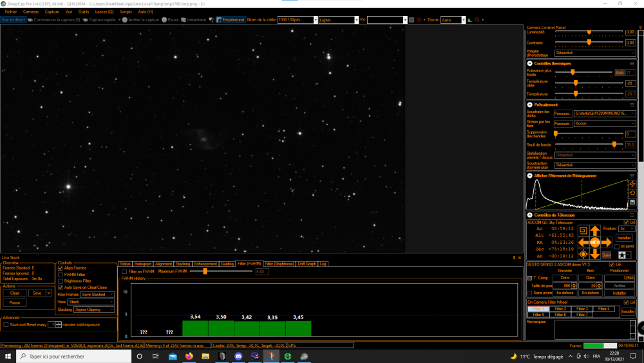Stop telescope motion with the center stop button
Screen dimensions: 644x363
pyautogui.click(x=594, y=242)
